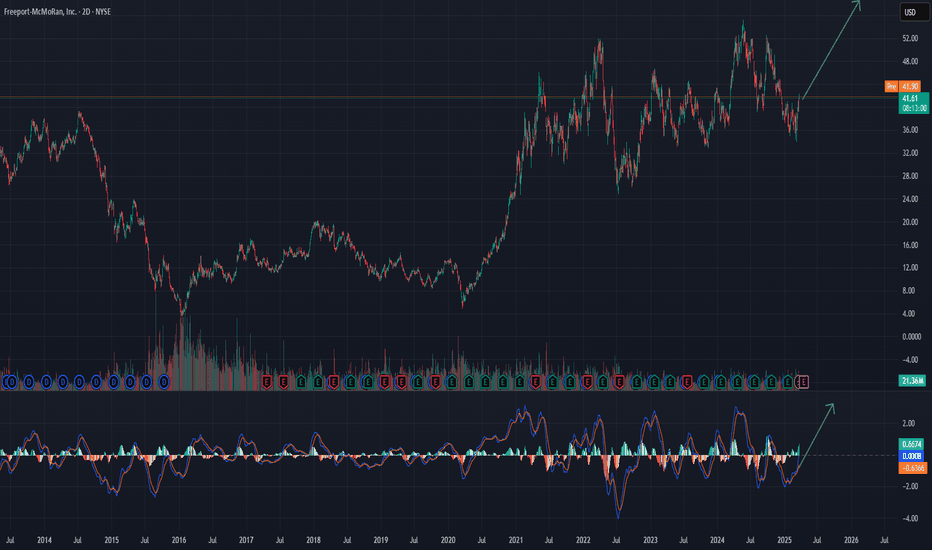Click the 8.00 price axis label
The width and height of the screenshot is (932, 550).
[x=908, y=291]
